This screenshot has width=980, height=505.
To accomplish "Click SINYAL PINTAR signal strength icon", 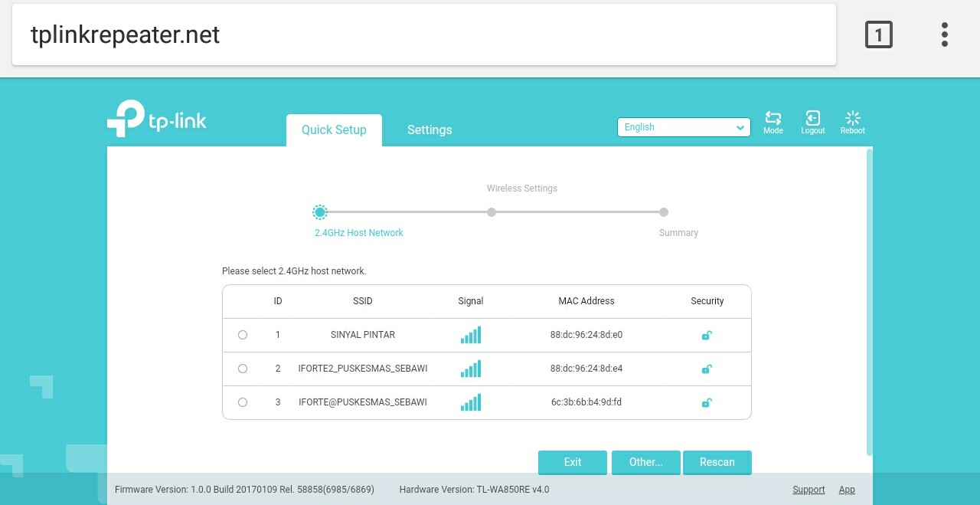I will 471,335.
